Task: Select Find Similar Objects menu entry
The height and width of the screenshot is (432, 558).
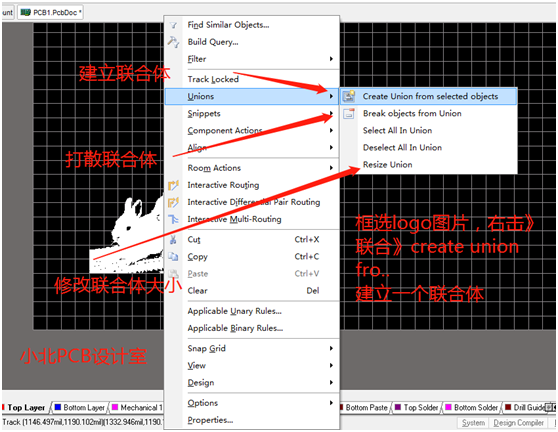Action: [252, 25]
